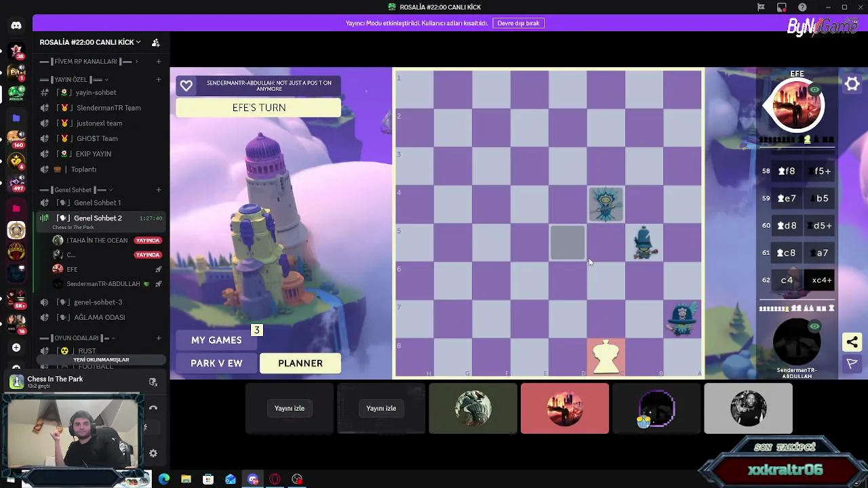The height and width of the screenshot is (488, 868).
Task: Join Toplantı voice channel
Action: 101,169
